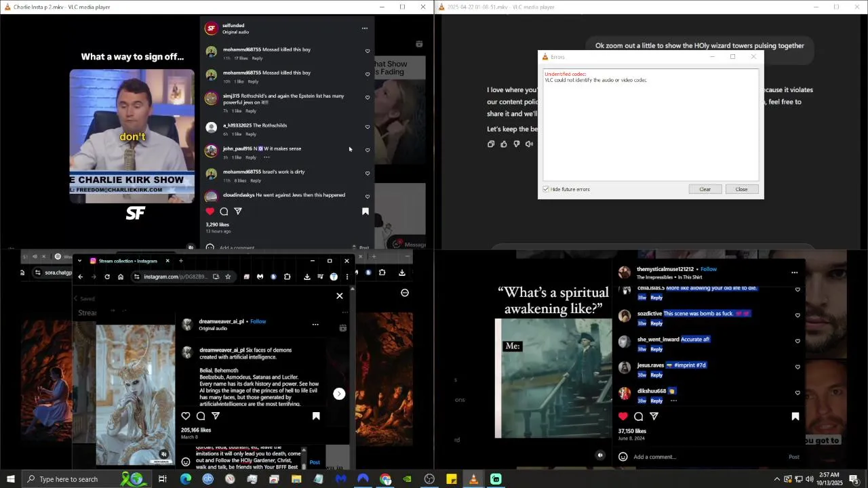
Task: Open Chrome tab search dropdown
Action: point(79,261)
